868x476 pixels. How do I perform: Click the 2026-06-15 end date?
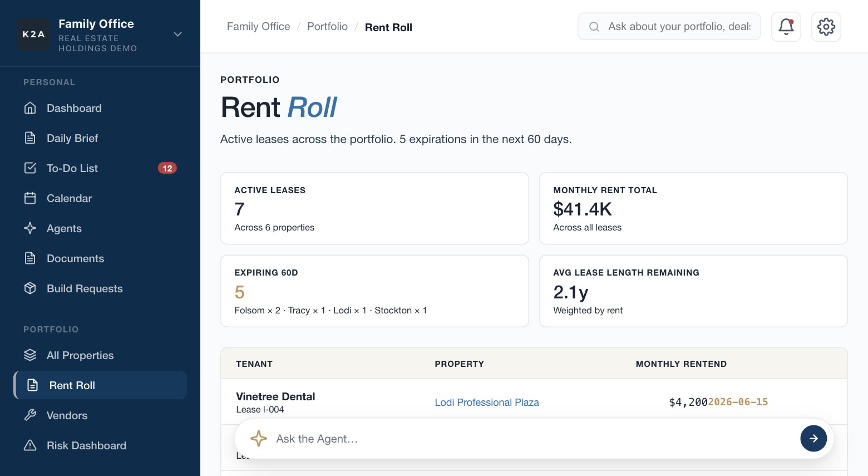[x=738, y=402]
